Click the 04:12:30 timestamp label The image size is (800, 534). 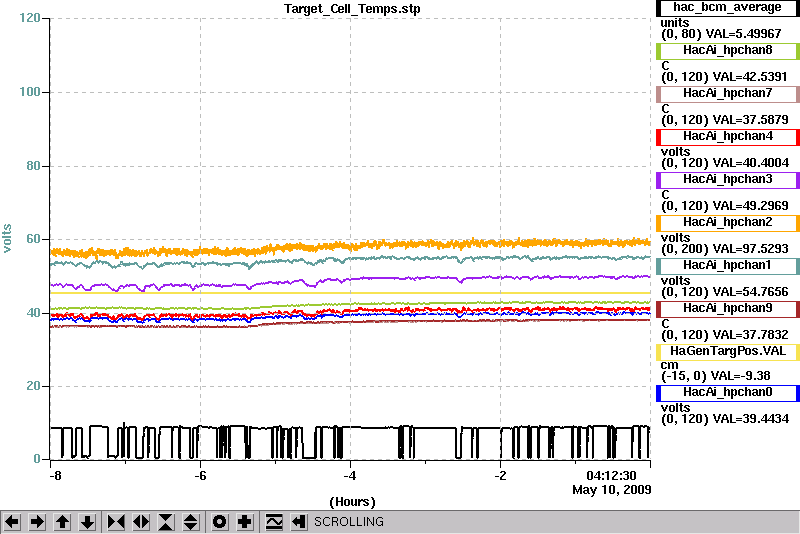(611, 476)
